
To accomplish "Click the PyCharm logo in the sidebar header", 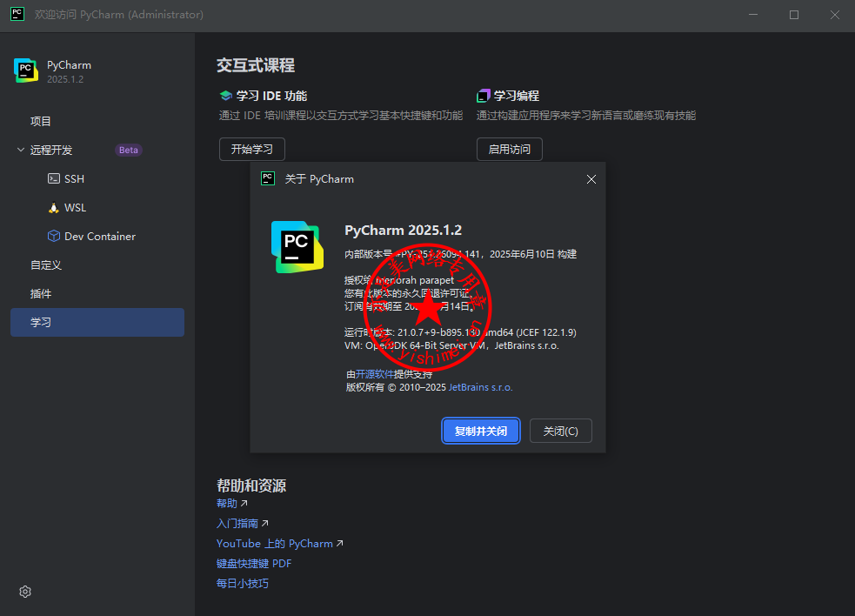I will tap(25, 70).
